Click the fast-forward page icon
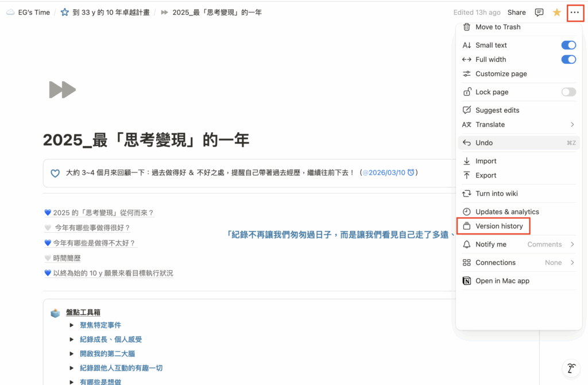 click(x=62, y=90)
